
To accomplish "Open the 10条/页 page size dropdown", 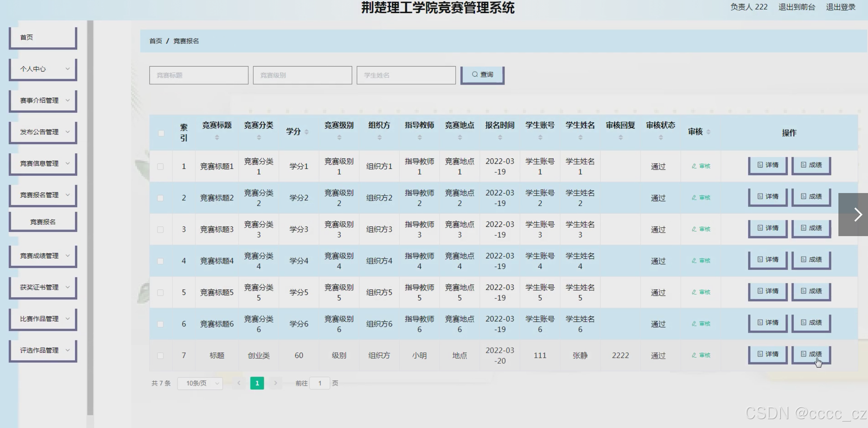I will click(200, 383).
